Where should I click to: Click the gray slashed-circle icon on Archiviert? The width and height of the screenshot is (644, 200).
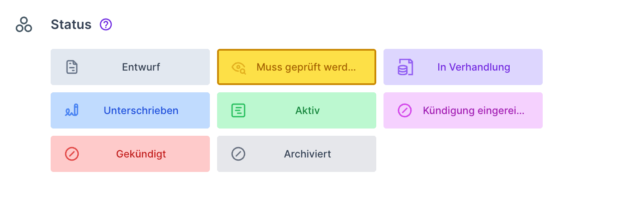pos(238,154)
